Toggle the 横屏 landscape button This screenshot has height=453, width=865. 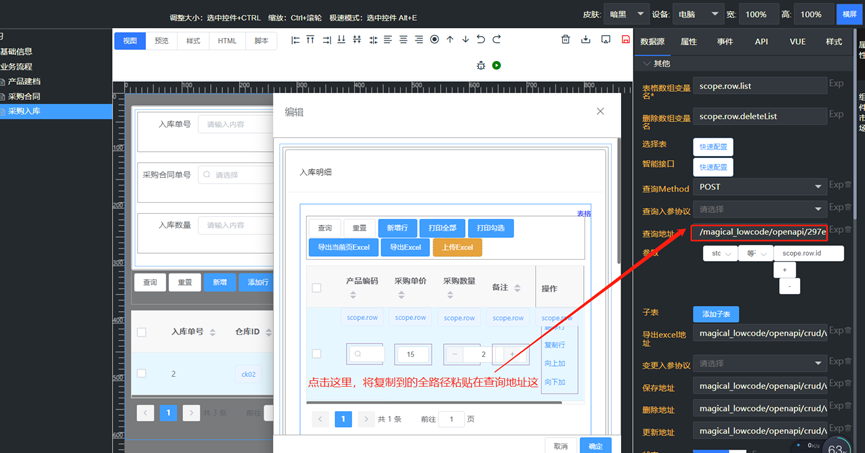click(850, 14)
